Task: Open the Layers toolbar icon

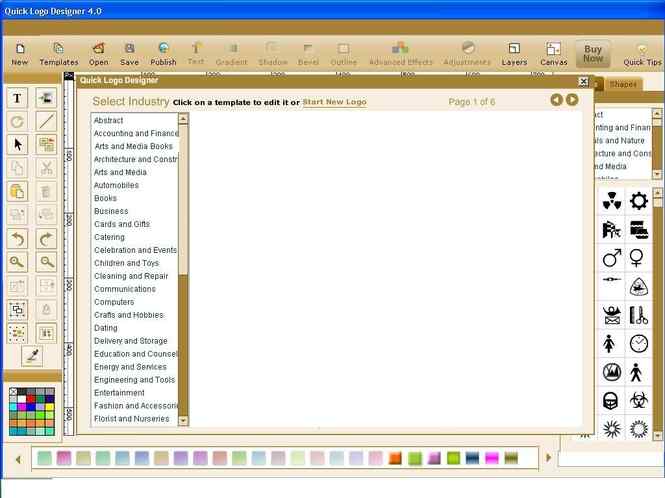Action: (514, 54)
